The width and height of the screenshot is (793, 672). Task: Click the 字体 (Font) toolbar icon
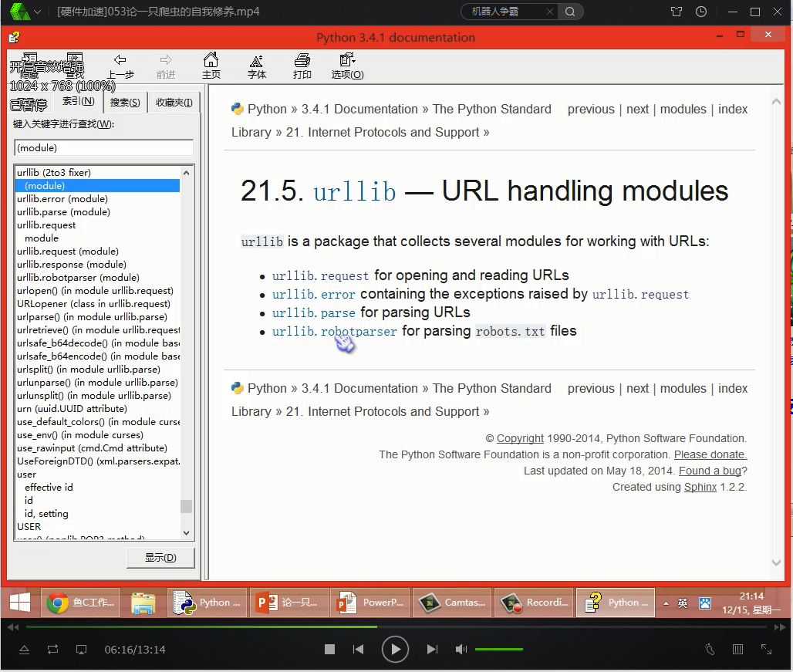click(257, 66)
